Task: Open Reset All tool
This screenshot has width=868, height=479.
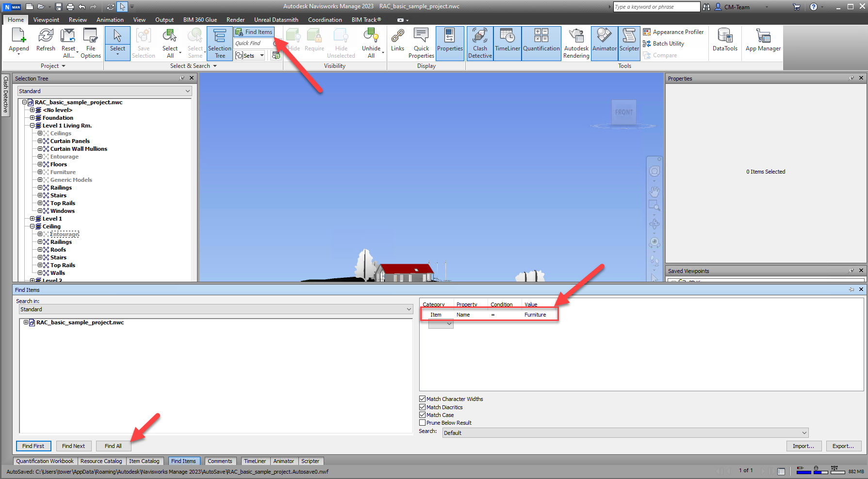Action: 68,43
